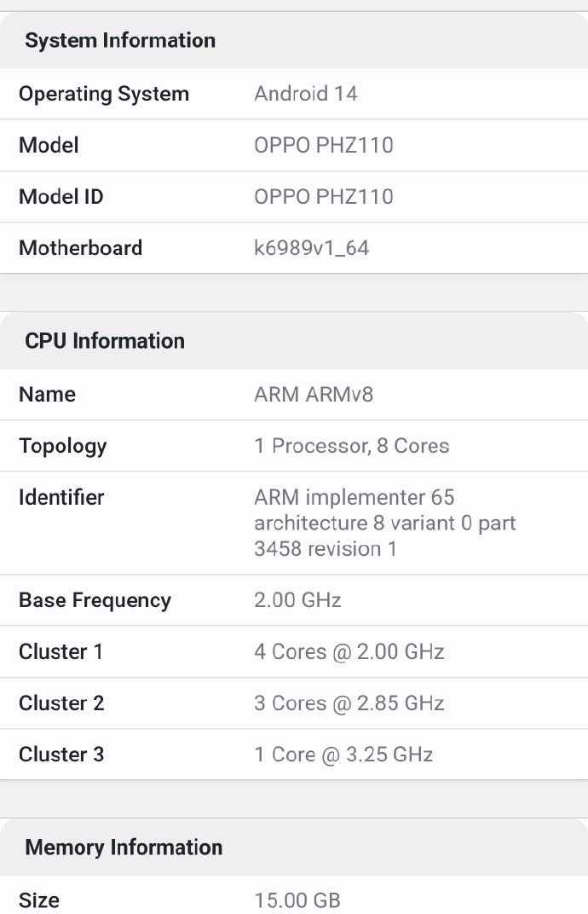Tap the CPU Information section header
The height and width of the screenshot is (914, 588).
click(105, 341)
